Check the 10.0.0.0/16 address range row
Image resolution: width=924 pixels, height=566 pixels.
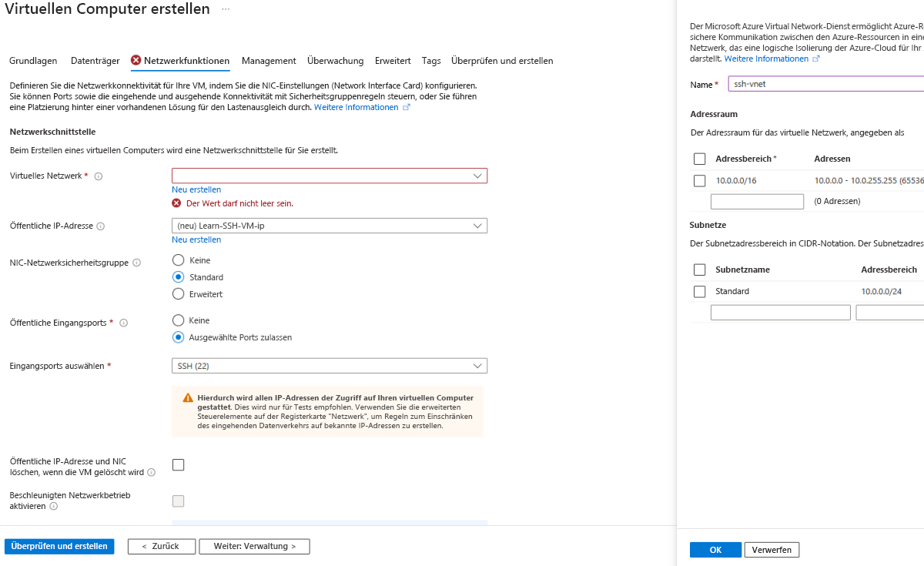tap(699, 180)
